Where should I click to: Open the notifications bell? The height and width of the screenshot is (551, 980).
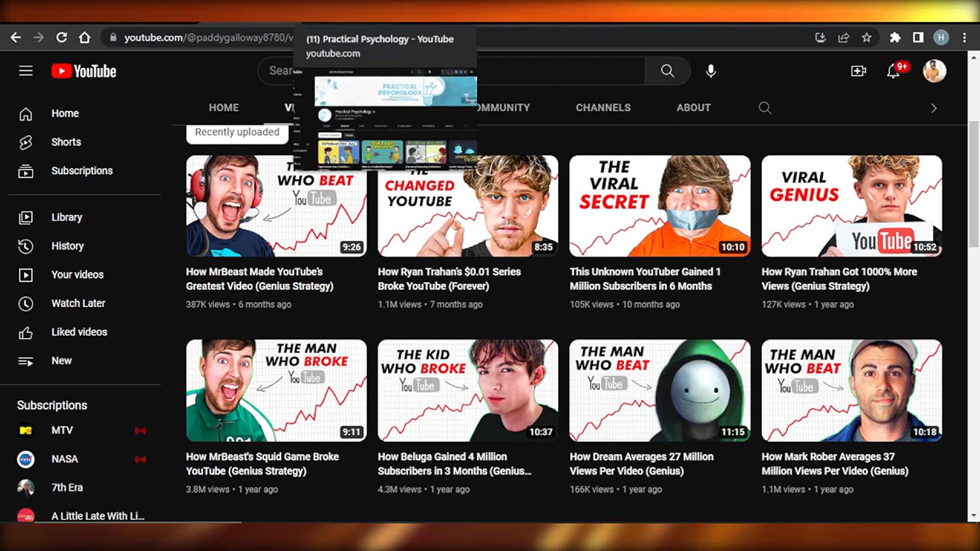[x=893, y=71]
